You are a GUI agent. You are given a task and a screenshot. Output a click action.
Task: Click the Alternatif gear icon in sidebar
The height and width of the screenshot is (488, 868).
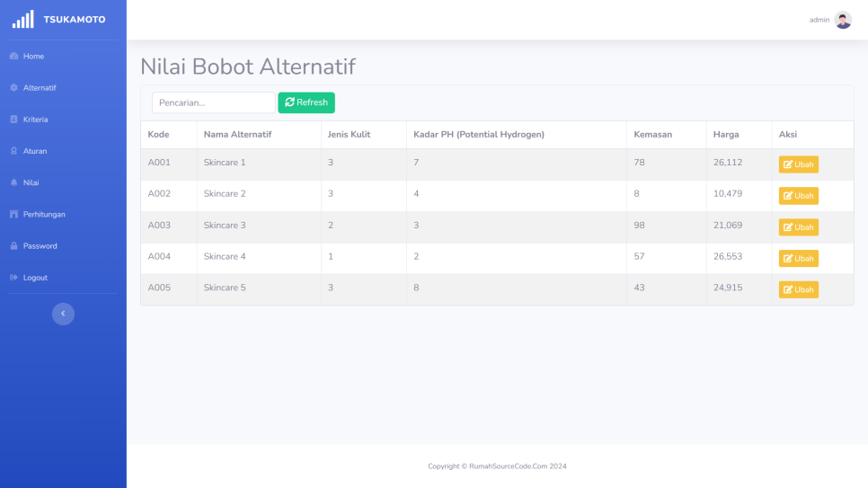click(x=13, y=88)
